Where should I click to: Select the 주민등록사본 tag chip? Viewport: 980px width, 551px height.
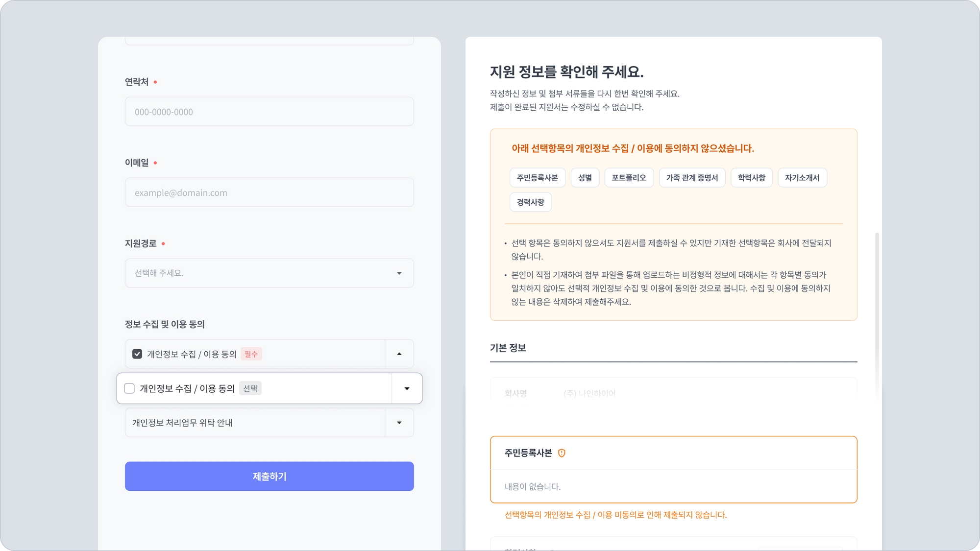[537, 177]
